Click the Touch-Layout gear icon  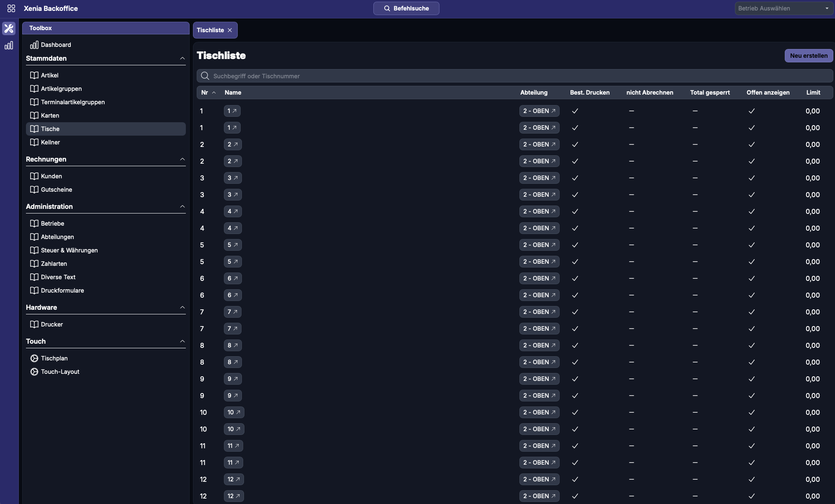tap(34, 372)
